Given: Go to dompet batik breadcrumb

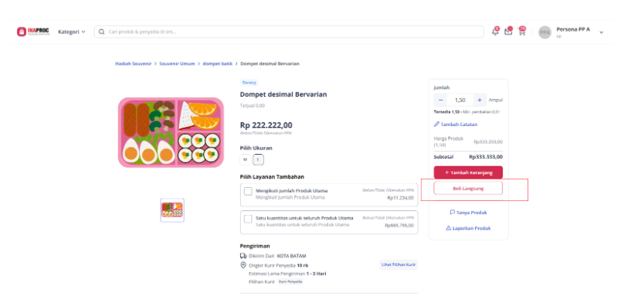Looking at the screenshot, I should point(218,63).
